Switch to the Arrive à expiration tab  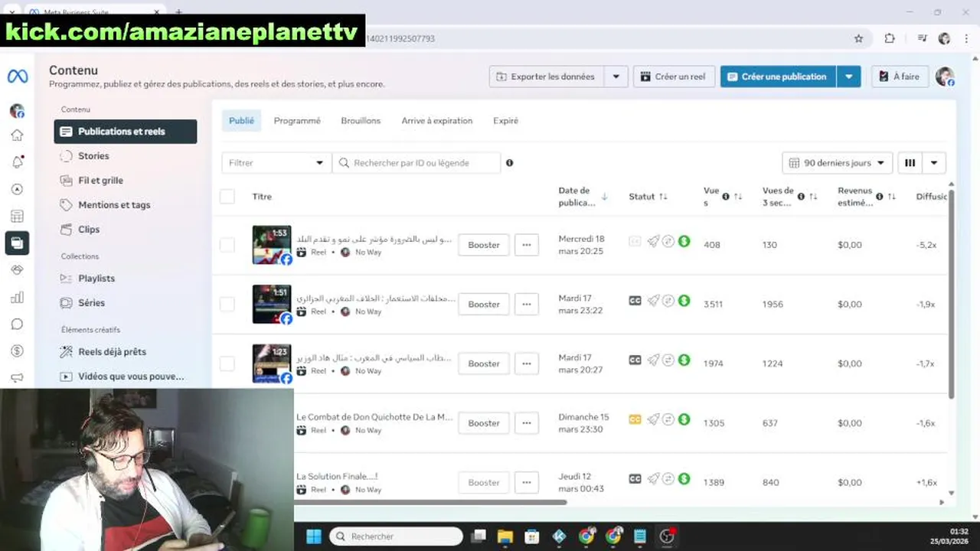click(437, 121)
